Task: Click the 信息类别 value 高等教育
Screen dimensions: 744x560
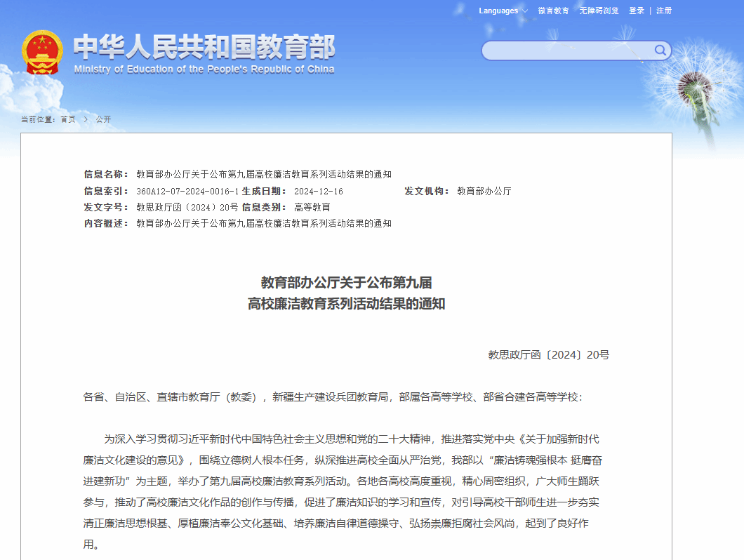Action: 312,207
